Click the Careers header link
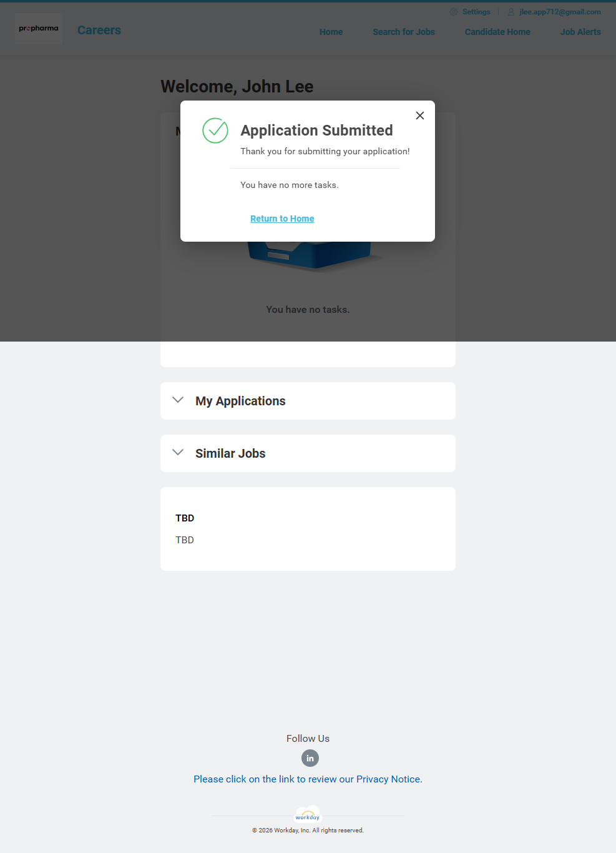This screenshot has width=616, height=853. click(x=99, y=30)
